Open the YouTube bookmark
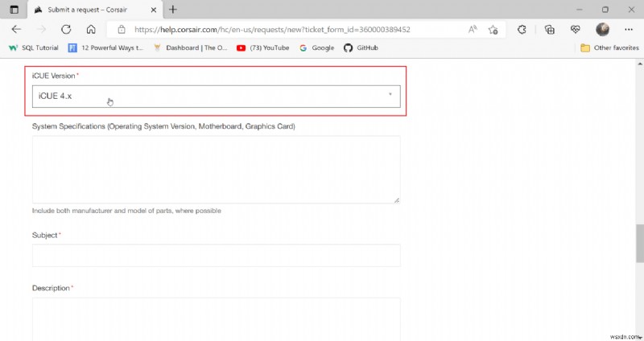 pyautogui.click(x=263, y=48)
